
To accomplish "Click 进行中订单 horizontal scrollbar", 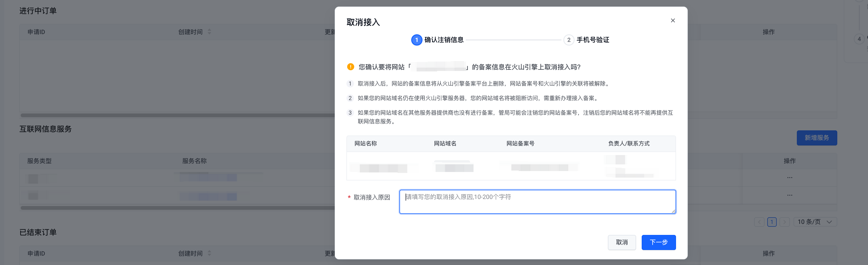I will [177, 115].
